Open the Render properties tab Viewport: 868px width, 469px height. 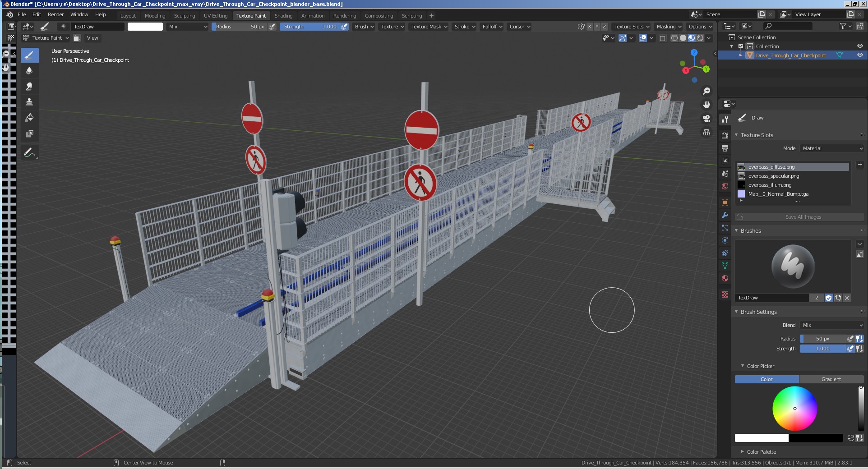click(x=725, y=135)
